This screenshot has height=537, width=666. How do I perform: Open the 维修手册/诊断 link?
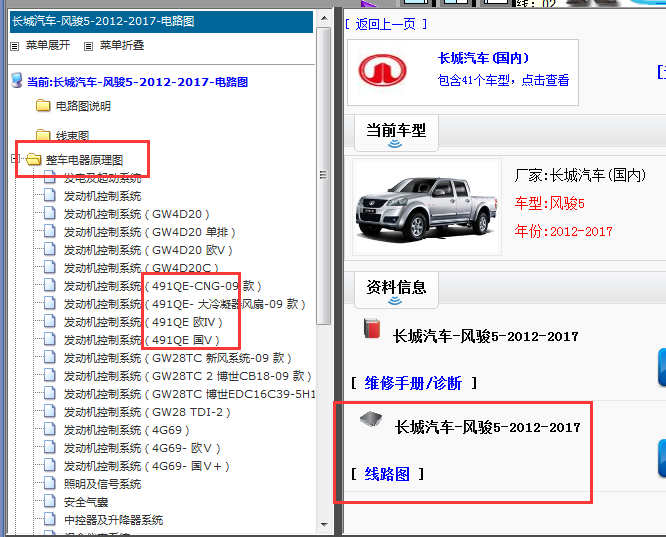click(x=413, y=383)
